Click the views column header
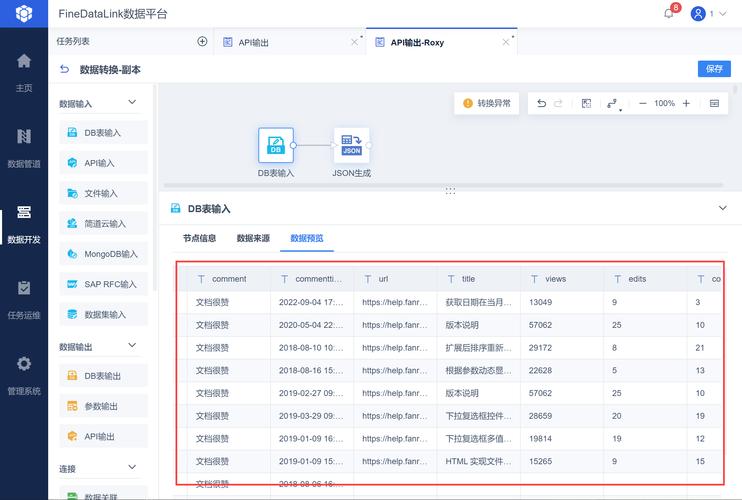Image resolution: width=742 pixels, height=500 pixels. pos(562,279)
